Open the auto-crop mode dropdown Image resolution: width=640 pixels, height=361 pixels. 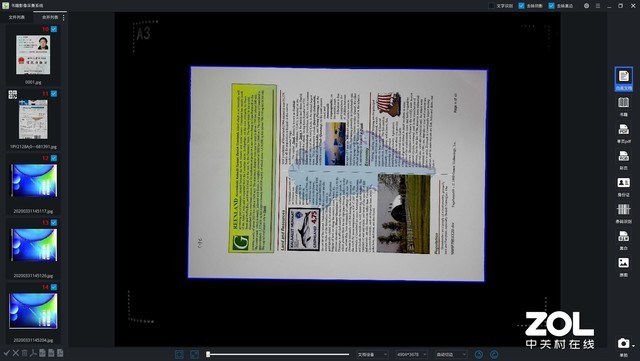click(x=451, y=354)
